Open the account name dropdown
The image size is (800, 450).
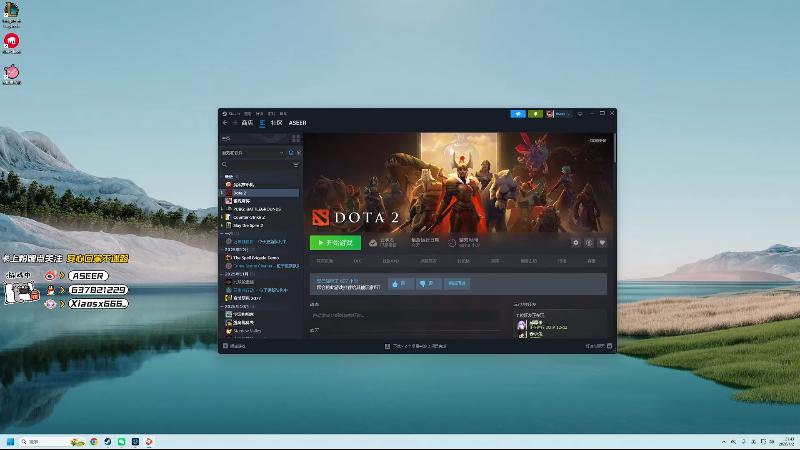[563, 114]
